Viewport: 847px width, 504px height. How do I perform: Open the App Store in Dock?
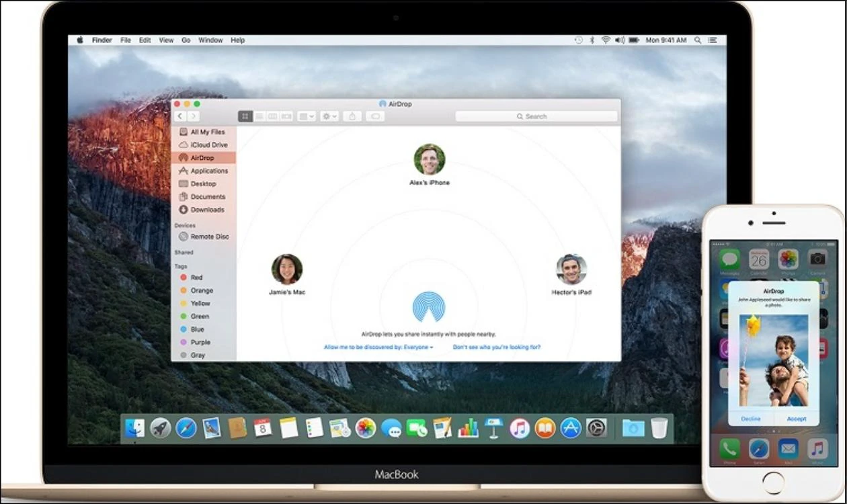click(x=571, y=427)
